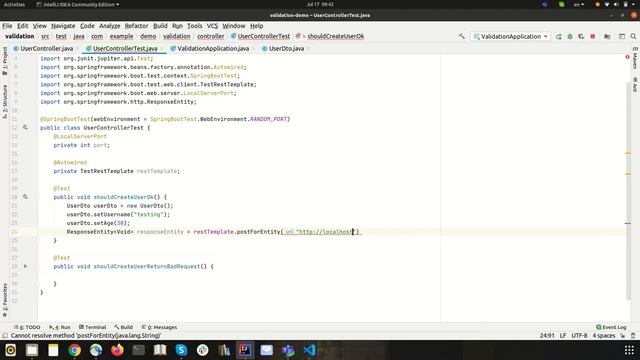Click the Build Project hammer icon
Viewport: 640px width, 360px height.
pos(462,36)
